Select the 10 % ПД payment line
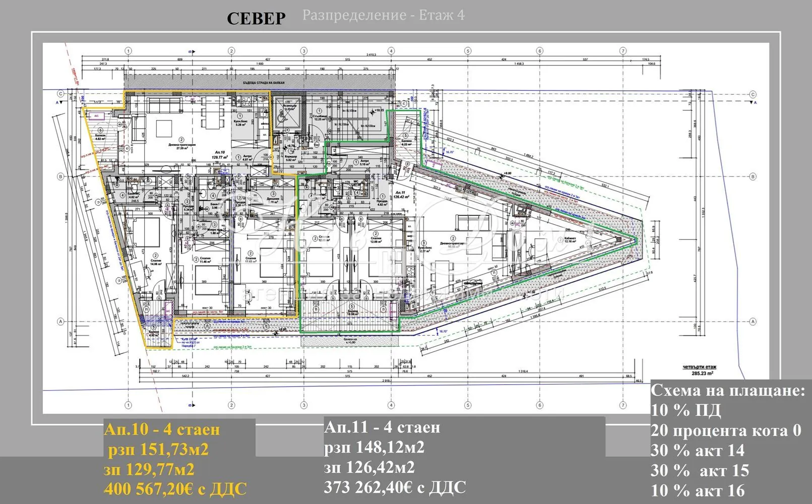 click(685, 410)
